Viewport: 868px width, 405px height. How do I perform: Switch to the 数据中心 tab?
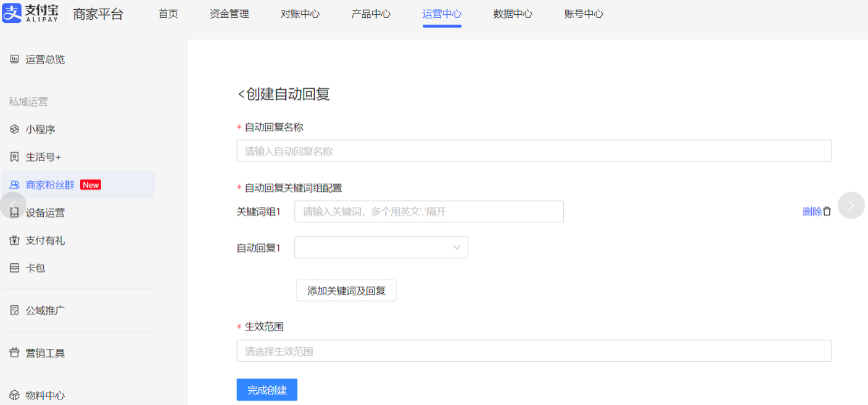[513, 14]
